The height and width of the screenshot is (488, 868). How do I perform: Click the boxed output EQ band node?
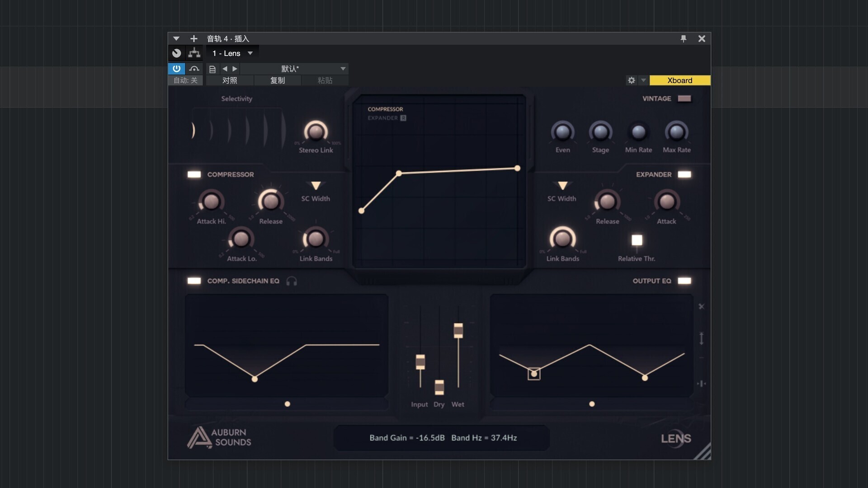click(534, 374)
